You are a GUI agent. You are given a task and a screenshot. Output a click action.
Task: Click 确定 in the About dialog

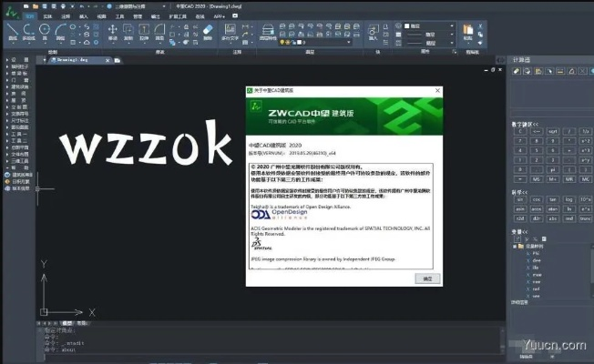click(427, 278)
